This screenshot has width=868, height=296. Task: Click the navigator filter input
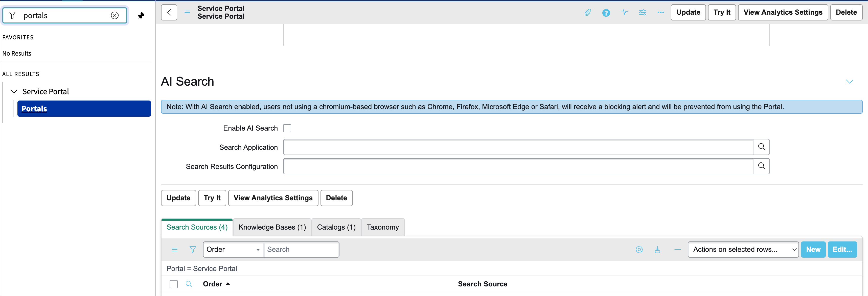click(x=65, y=15)
